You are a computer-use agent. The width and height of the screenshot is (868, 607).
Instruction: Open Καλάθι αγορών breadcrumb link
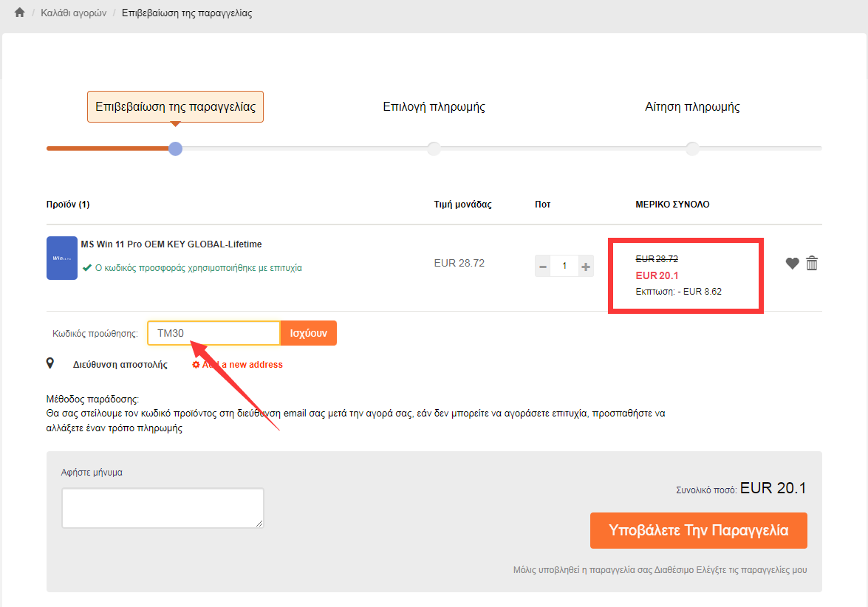[74, 13]
